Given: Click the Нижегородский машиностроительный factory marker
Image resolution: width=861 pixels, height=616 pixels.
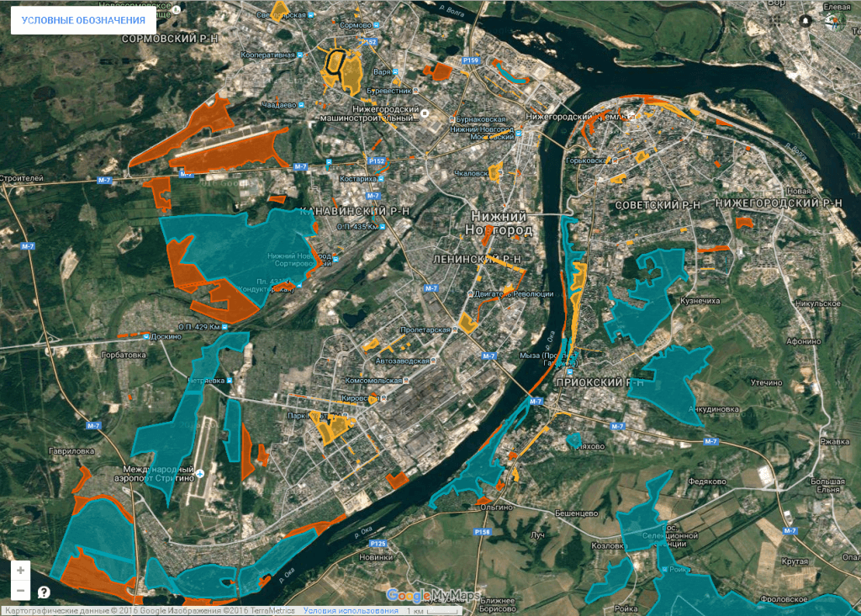Looking at the screenshot, I should coord(425,113).
